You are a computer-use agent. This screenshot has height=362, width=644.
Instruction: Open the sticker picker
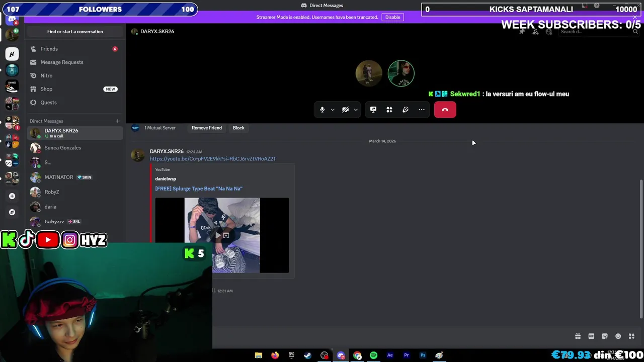point(605,336)
